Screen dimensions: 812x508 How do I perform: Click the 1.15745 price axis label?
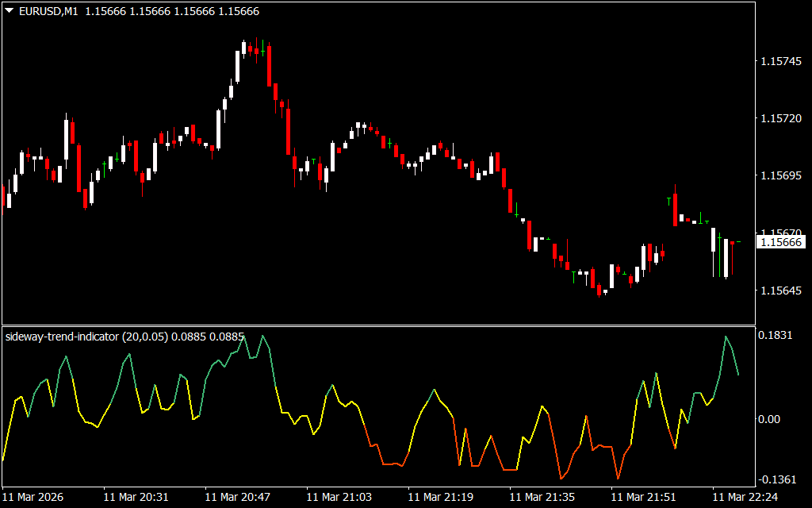(782, 61)
